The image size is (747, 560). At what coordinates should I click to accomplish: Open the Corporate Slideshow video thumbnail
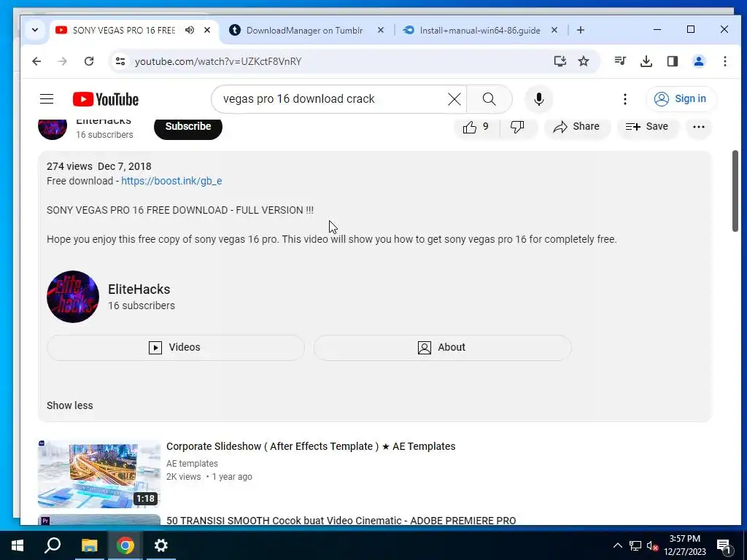pyautogui.click(x=99, y=474)
